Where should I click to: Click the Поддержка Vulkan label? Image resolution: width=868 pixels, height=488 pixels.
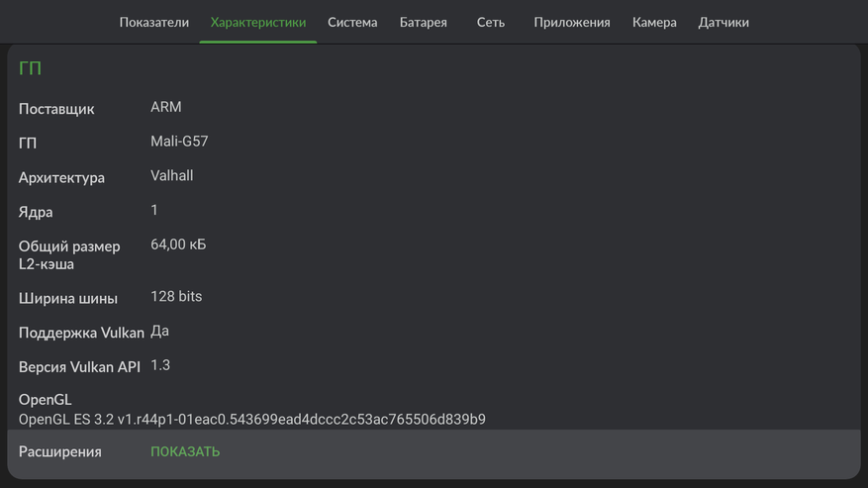point(81,333)
